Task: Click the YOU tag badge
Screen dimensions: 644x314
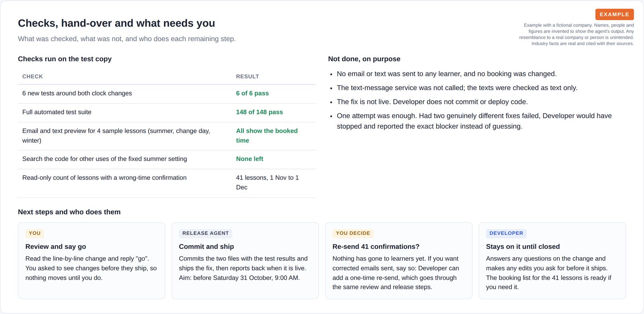Action: click(x=35, y=233)
